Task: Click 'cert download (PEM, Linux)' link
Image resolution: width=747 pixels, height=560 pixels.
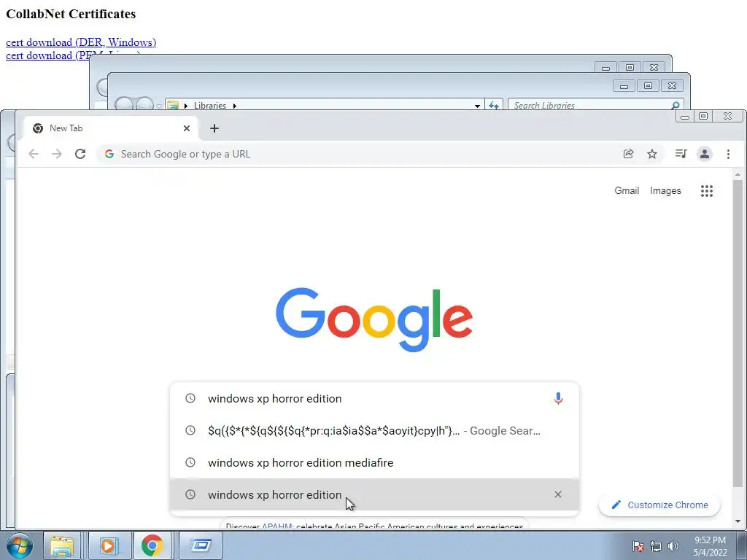Action: pyautogui.click(x=47, y=55)
